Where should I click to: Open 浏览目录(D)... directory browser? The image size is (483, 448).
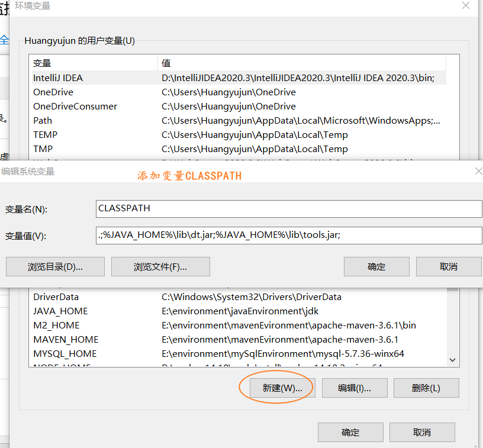tap(55, 267)
